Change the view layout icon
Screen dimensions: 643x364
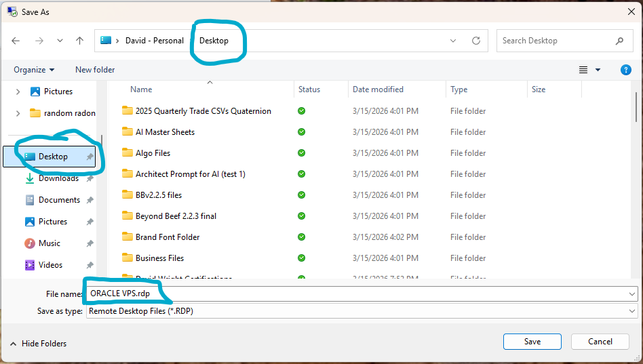point(583,70)
